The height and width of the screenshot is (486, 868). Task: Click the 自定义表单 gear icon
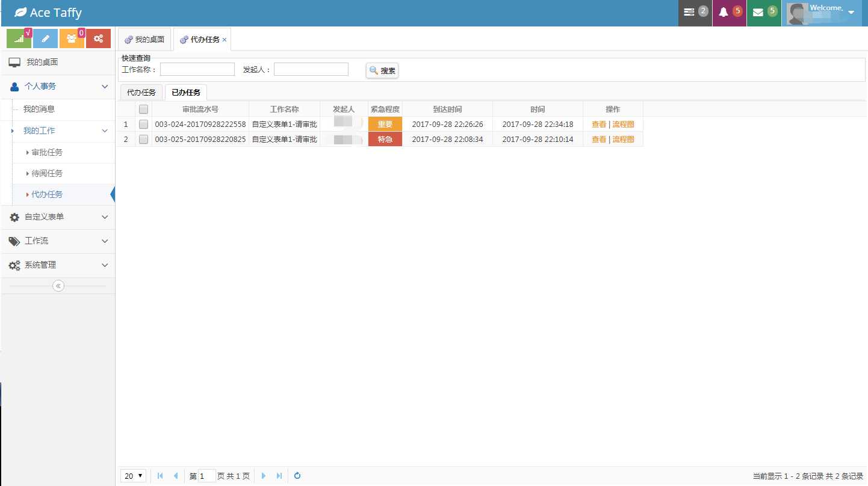14,217
